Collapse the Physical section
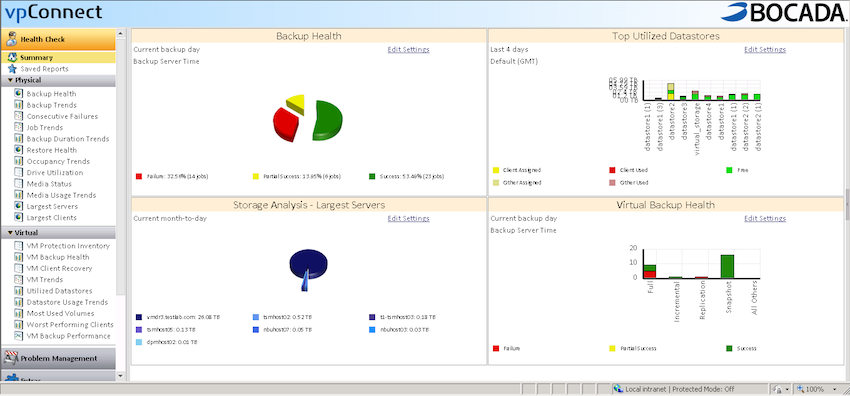 point(10,80)
